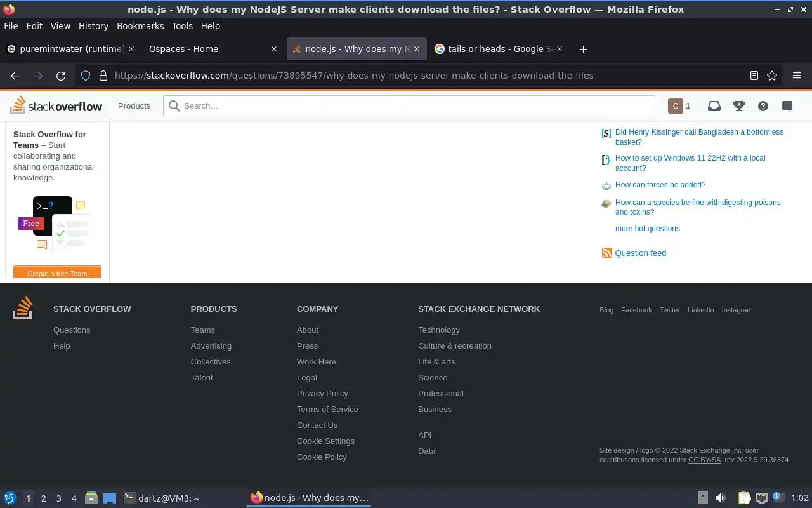Open a new tab with plus button
This screenshot has width=812, height=508.
pos(583,49)
